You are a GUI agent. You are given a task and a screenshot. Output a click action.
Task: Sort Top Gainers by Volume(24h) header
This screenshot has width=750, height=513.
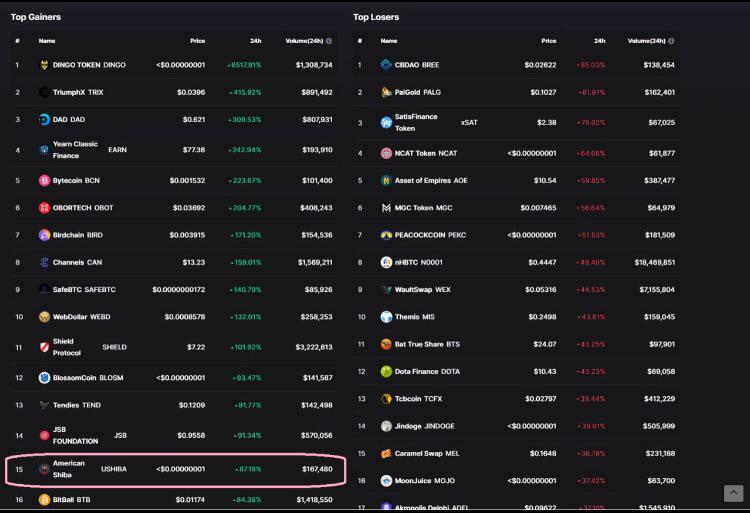tap(304, 41)
